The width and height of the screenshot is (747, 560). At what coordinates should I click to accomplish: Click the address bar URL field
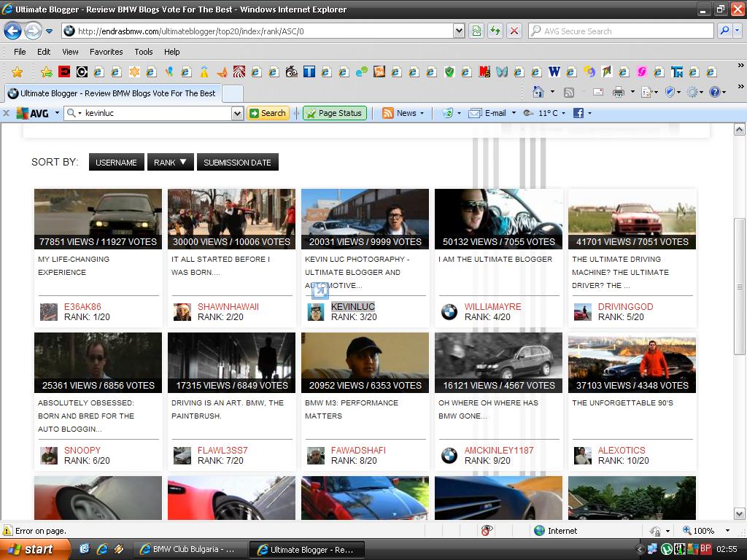[x=258, y=31]
